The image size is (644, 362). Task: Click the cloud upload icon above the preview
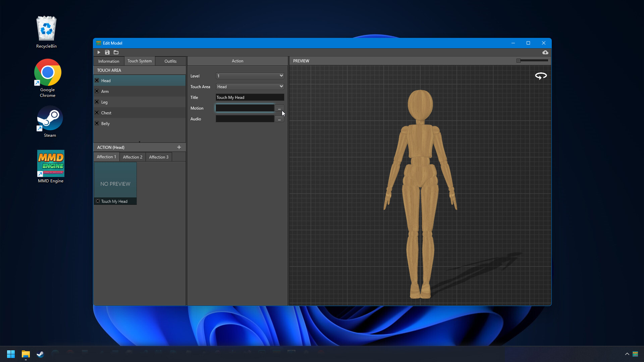click(x=545, y=52)
